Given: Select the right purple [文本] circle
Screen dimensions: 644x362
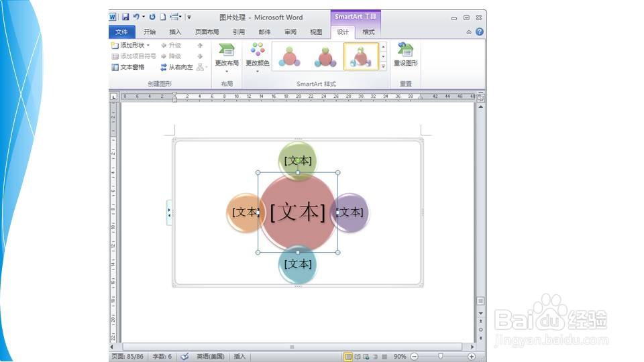Looking at the screenshot, I should (x=352, y=213).
